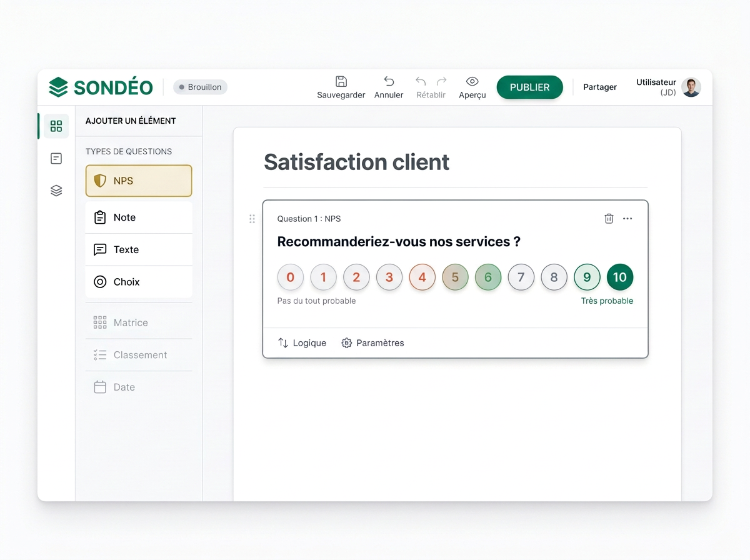
Task: Add a Note question type
Action: (x=139, y=217)
